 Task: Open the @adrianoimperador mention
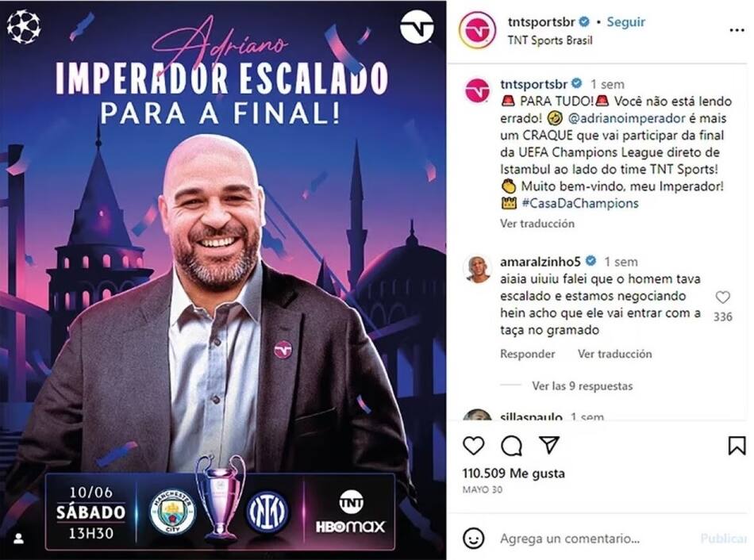[x=626, y=118]
